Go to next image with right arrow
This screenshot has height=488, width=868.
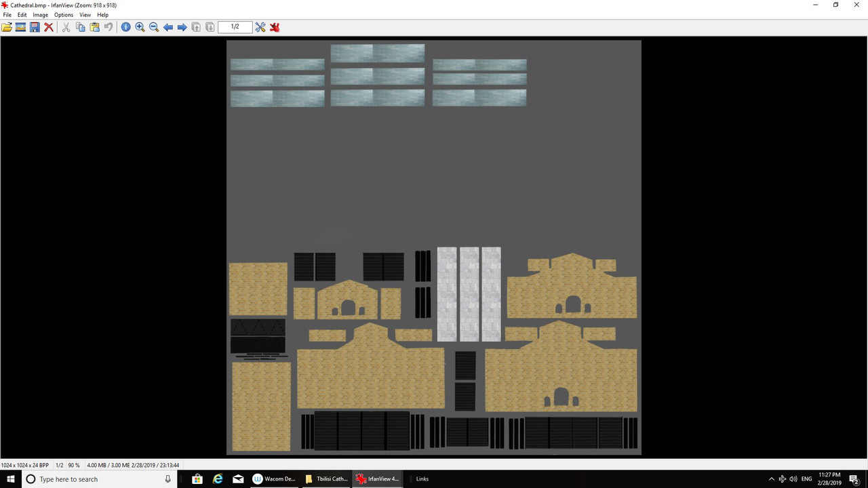click(182, 27)
